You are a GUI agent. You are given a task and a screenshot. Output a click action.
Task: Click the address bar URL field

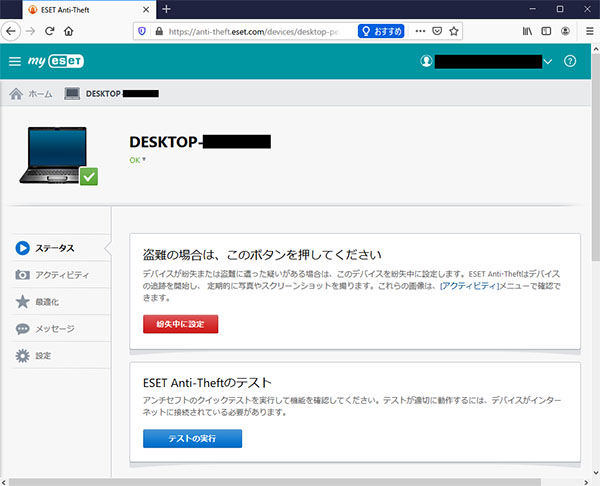tap(253, 31)
